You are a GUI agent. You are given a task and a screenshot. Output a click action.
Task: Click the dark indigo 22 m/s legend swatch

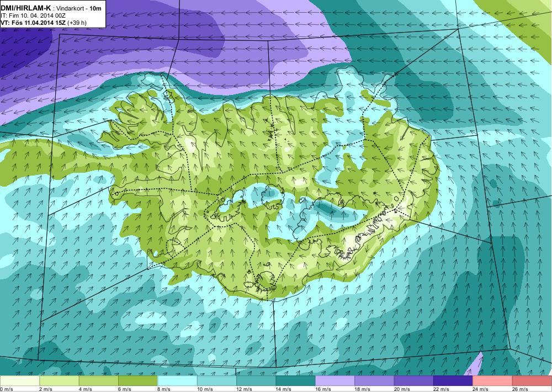[x=453, y=381]
